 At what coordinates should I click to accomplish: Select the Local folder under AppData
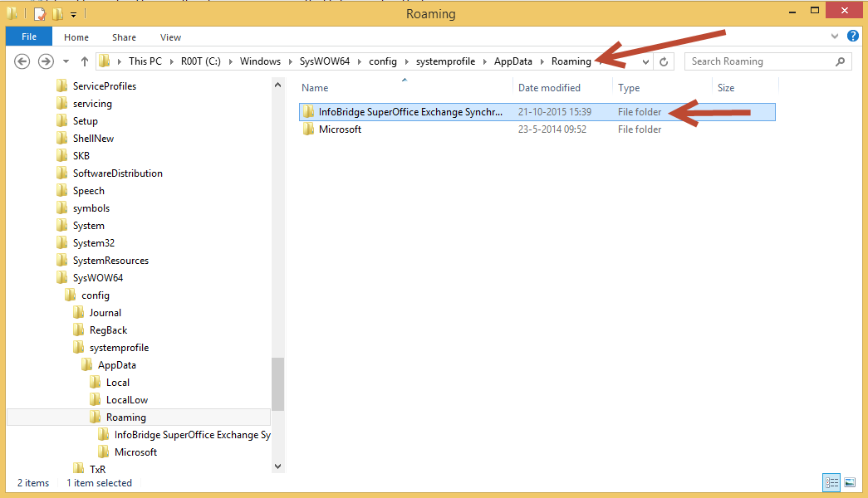[x=117, y=383]
